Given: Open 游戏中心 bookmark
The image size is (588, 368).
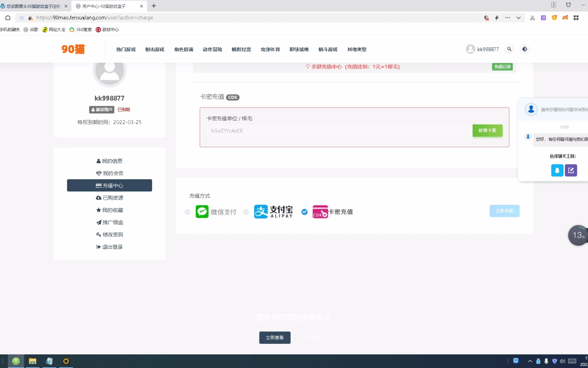Looking at the screenshot, I should click(x=107, y=29).
